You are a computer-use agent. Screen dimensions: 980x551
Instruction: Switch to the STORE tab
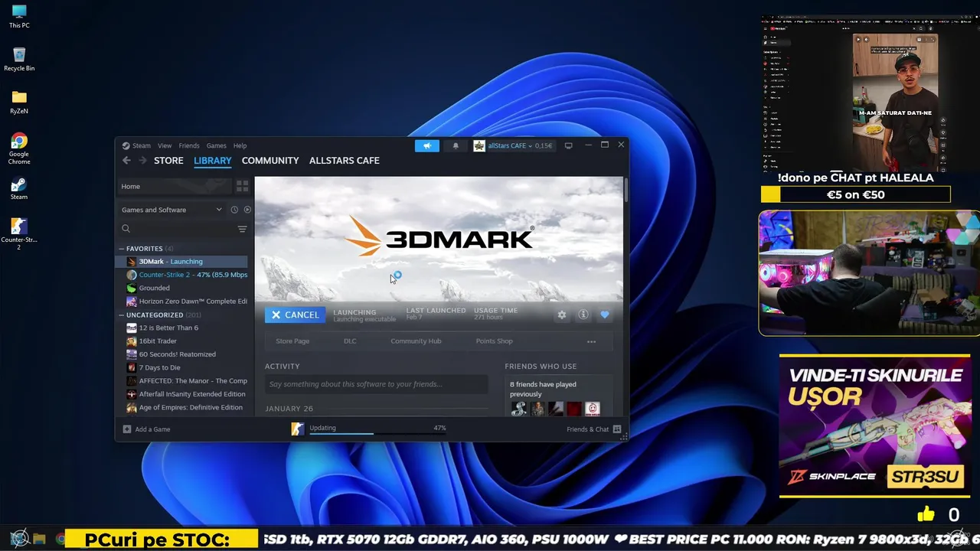tap(168, 161)
